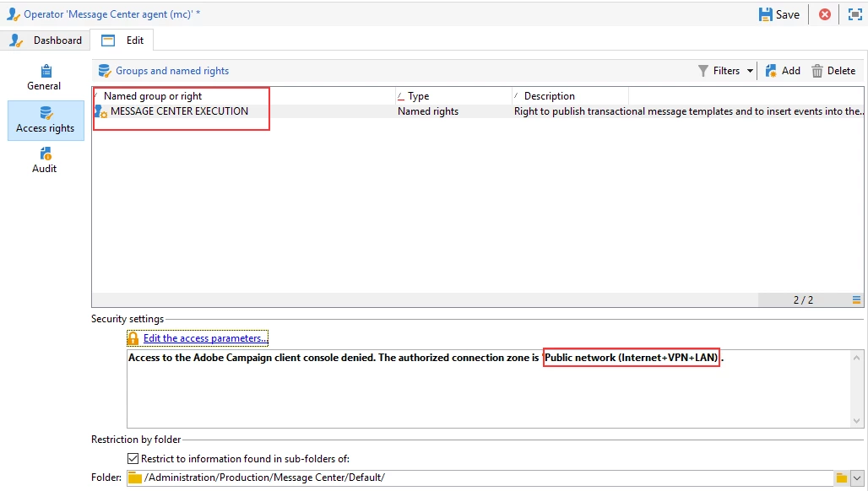Click the Delete button

coord(833,71)
